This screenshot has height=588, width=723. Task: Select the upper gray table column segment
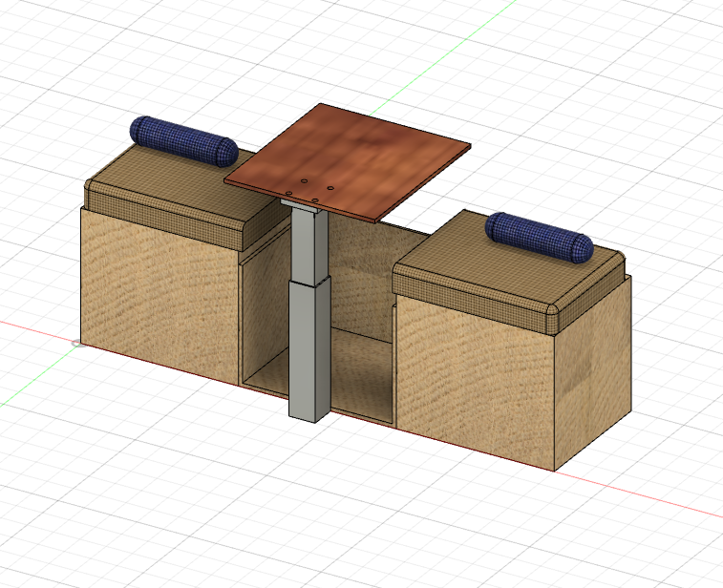[304, 243]
